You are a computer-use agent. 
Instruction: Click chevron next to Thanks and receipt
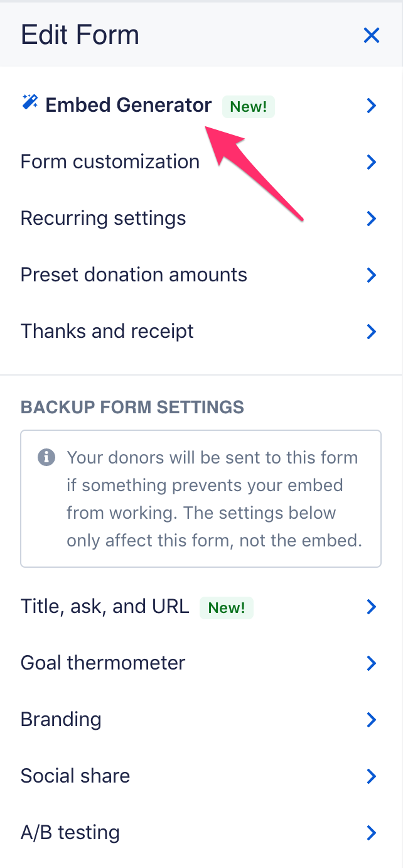(372, 332)
